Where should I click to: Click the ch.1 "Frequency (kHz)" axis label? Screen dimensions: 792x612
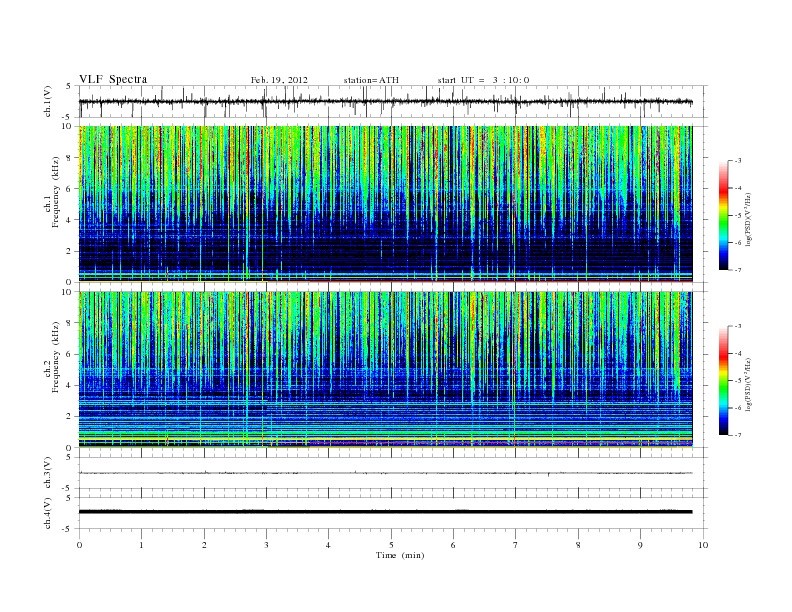tap(56, 192)
